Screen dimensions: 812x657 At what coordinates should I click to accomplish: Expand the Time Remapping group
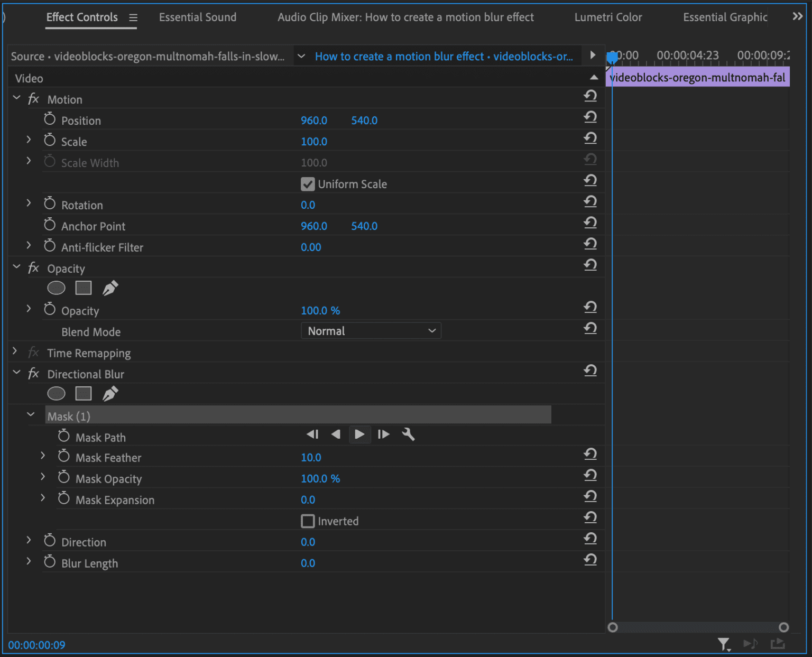[15, 351]
